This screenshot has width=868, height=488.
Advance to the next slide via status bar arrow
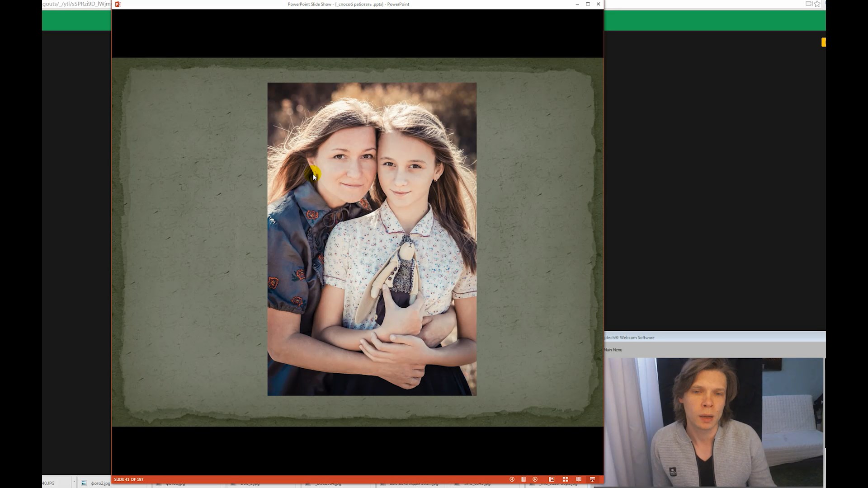[535, 479]
